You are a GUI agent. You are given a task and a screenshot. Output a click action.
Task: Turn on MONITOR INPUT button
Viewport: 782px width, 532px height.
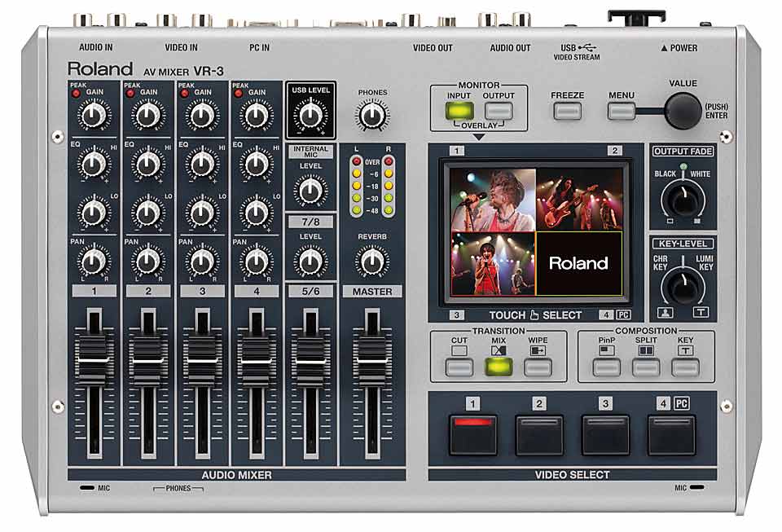[459, 111]
